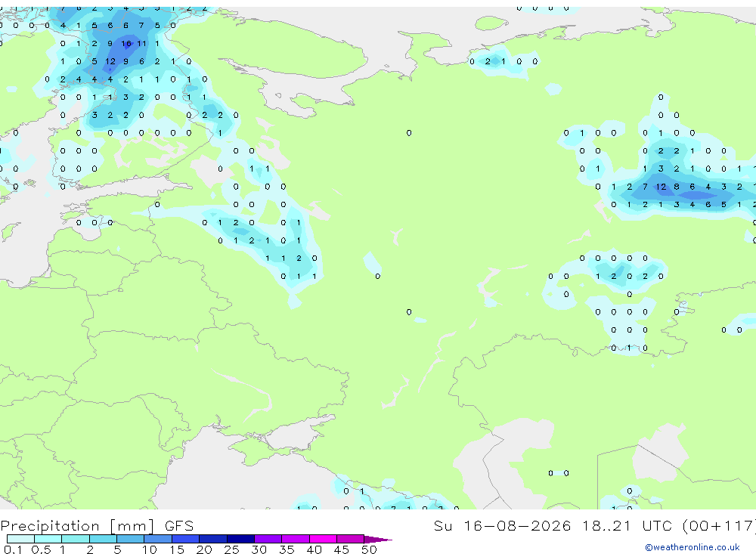The image size is (756, 554).
Task: Click the 35–40 mm legend color box
Action: click(296, 539)
